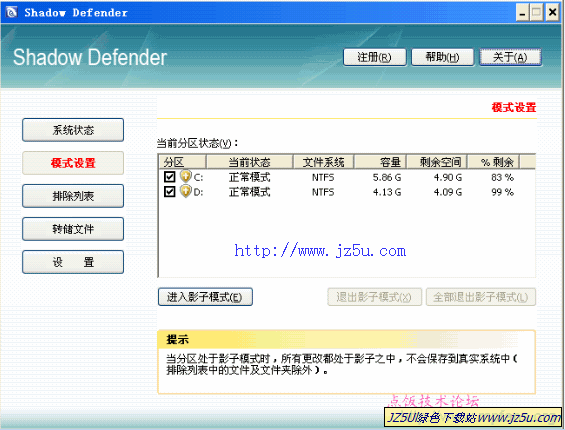Click the C: drive label
This screenshot has height=430, width=565.
tap(198, 177)
